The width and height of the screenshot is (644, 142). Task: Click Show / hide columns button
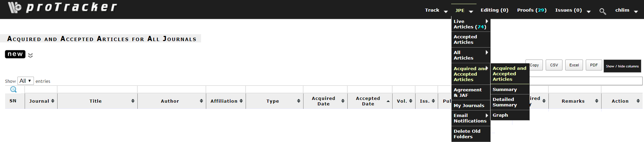tap(622, 66)
